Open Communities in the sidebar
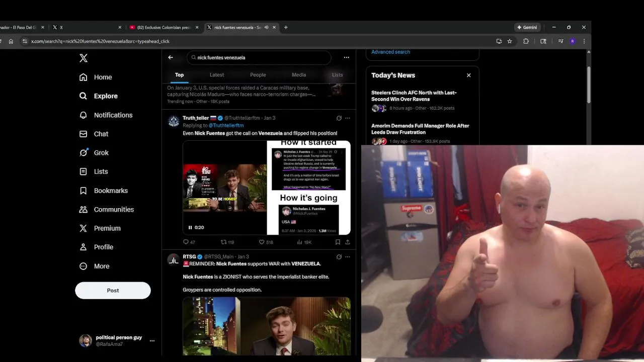The image size is (644, 362). (107, 209)
